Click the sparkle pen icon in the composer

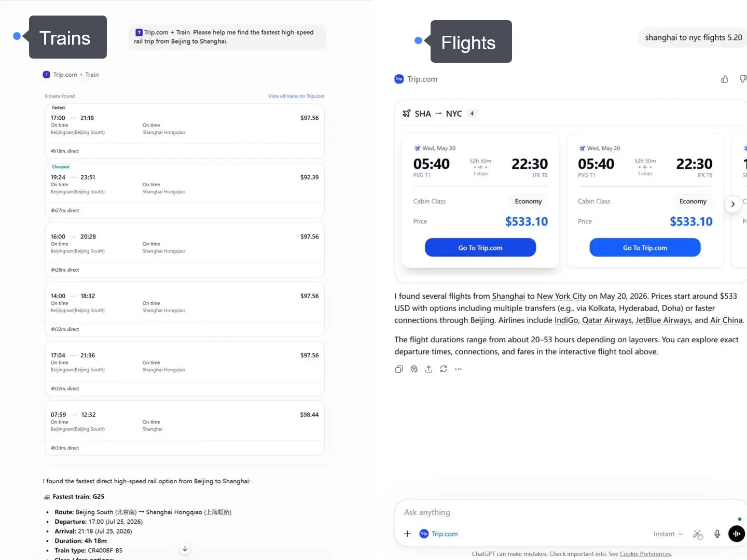(x=698, y=534)
